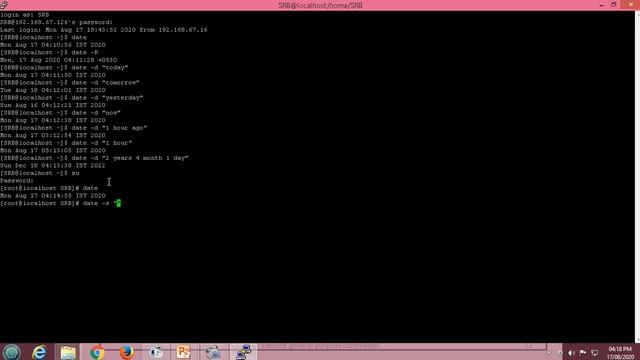Click the line 'date -d "now"'
The image size is (640, 360).
pyautogui.click(x=60, y=113)
